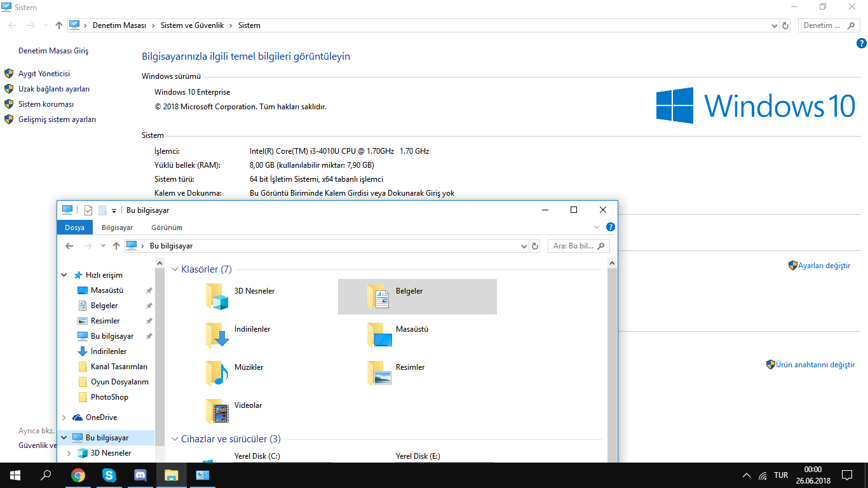Open Denetim Masası Giriş link
868x488 pixels.
53,51
